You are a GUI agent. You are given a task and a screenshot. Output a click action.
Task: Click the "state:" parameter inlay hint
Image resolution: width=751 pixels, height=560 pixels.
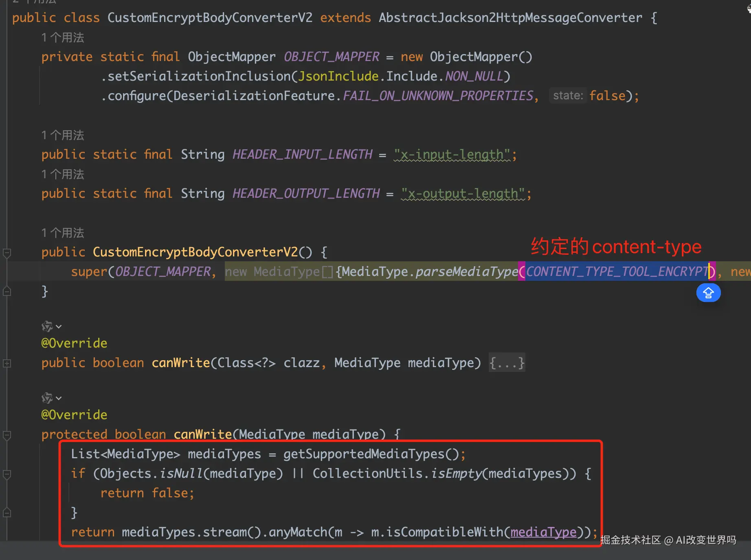568,96
